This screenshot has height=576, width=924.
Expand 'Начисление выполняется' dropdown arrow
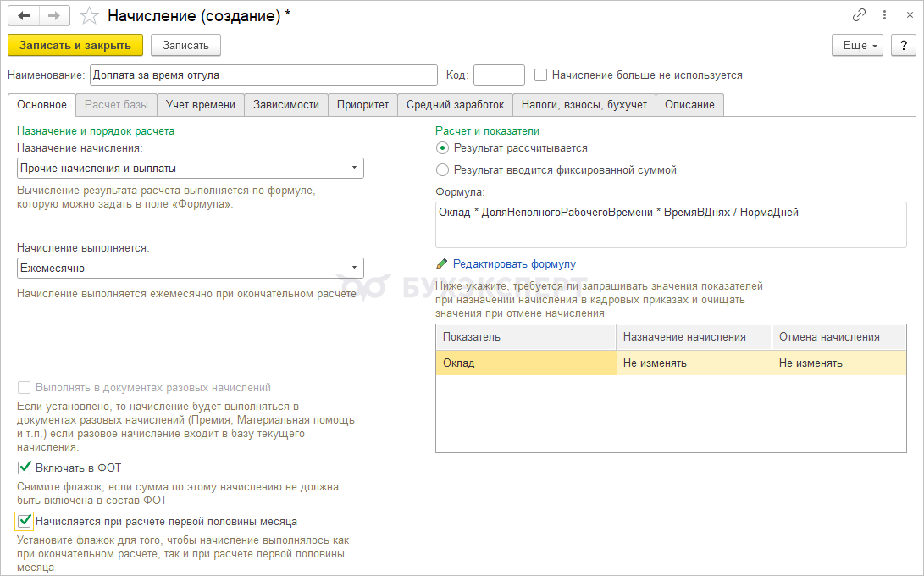click(x=355, y=269)
